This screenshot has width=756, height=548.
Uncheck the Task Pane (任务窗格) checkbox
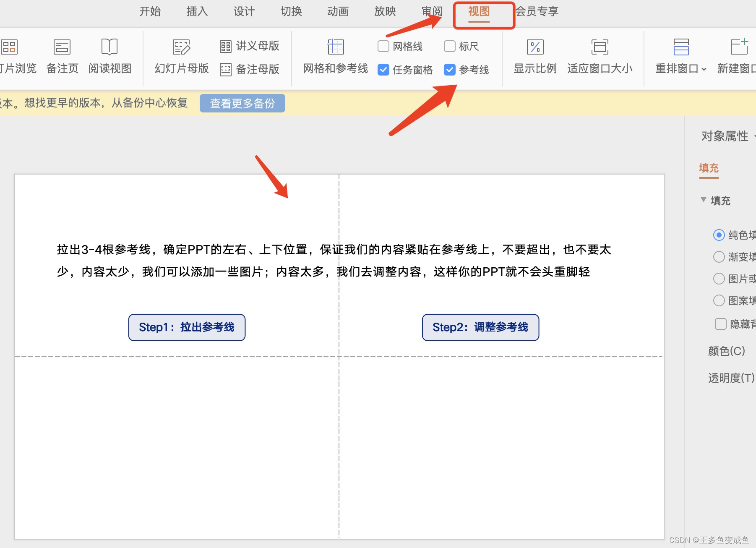point(383,70)
